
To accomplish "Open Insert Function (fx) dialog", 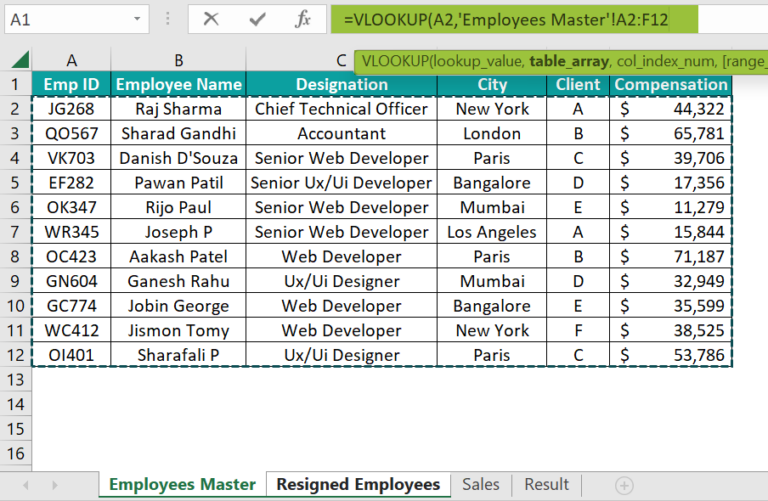I will click(303, 18).
